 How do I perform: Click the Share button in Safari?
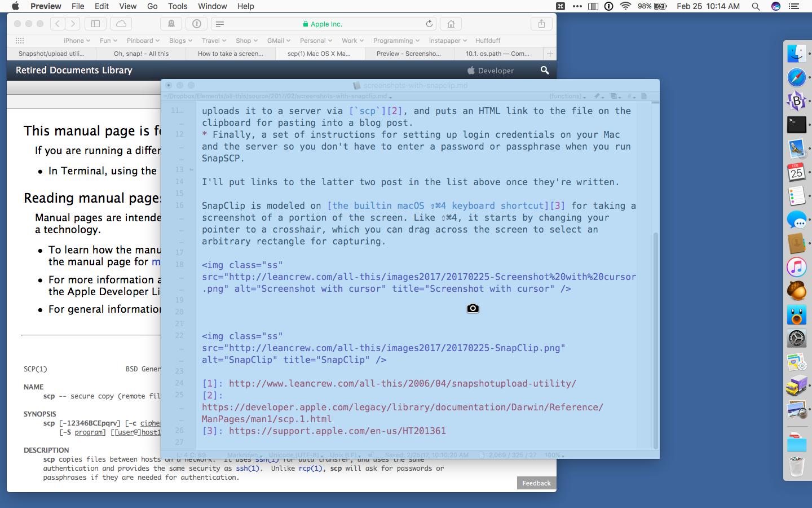(x=541, y=24)
